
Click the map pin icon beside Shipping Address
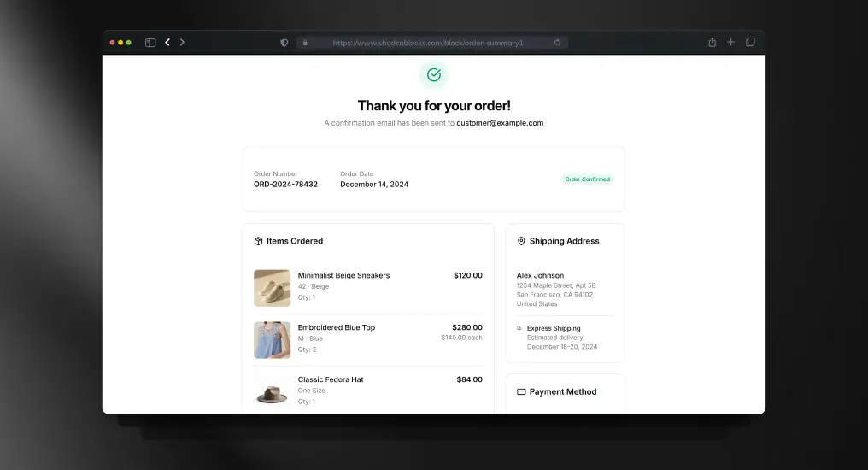(521, 241)
